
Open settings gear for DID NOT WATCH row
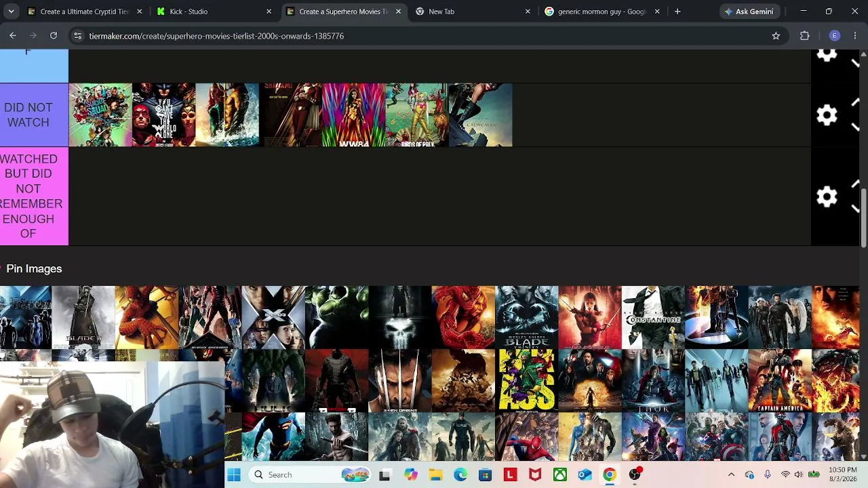click(827, 115)
